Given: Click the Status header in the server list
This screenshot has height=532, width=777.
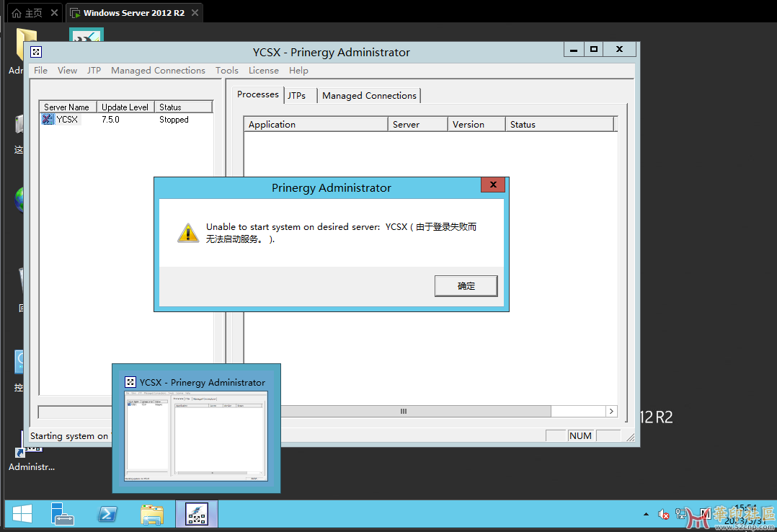Looking at the screenshot, I should (183, 107).
